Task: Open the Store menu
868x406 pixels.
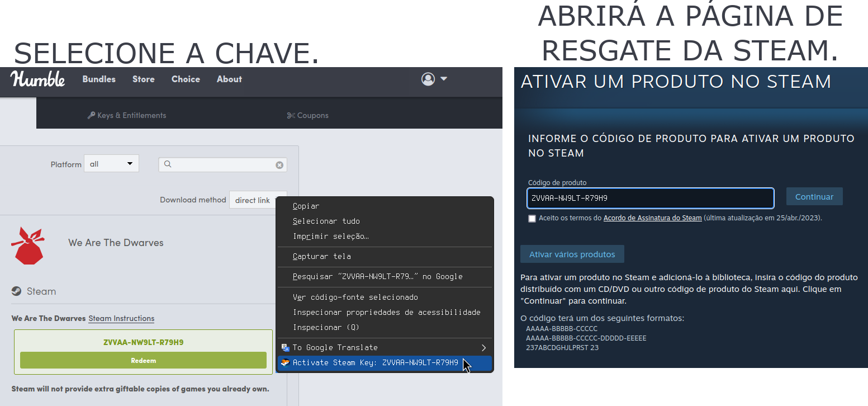Action: point(144,79)
